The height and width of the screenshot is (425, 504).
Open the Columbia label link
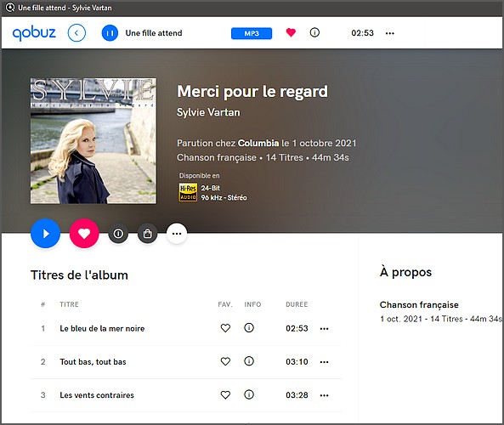pos(258,143)
